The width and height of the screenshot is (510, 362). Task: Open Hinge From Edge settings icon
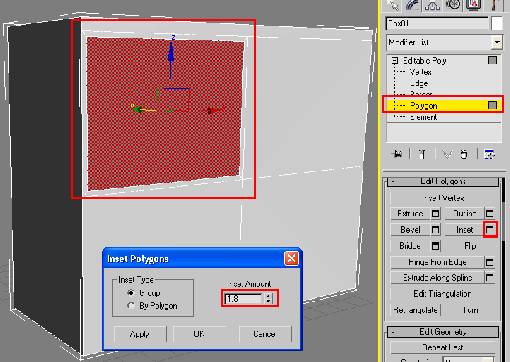(489, 262)
